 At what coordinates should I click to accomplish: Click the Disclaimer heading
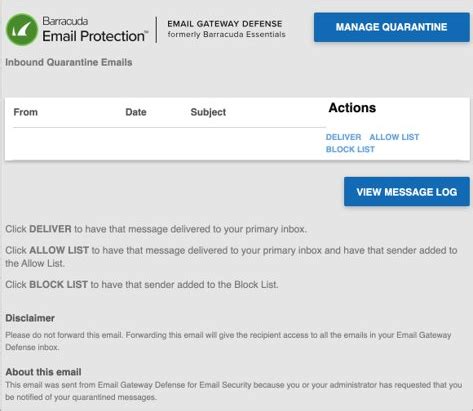[30, 318]
